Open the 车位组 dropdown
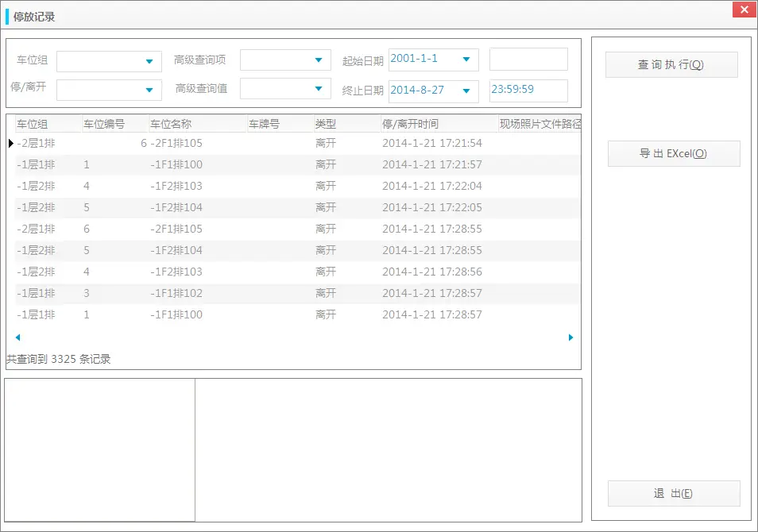Screen dimensions: 758x532 coord(148,60)
